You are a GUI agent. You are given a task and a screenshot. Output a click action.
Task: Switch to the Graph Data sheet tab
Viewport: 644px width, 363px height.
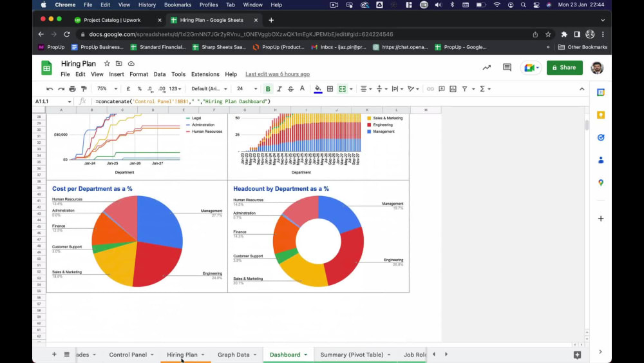click(233, 355)
